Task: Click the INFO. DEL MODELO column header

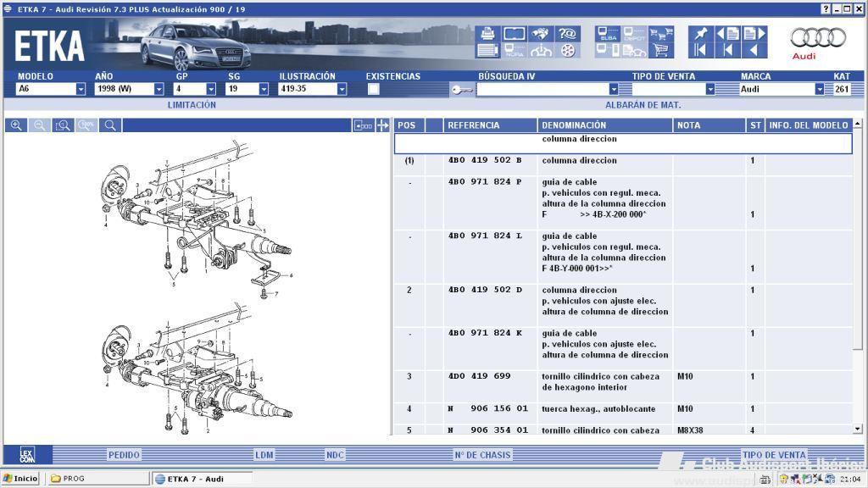Action: coord(809,125)
